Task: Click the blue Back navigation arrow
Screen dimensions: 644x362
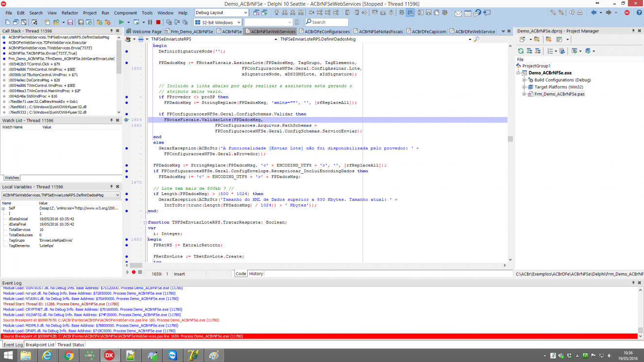Action: (593, 13)
